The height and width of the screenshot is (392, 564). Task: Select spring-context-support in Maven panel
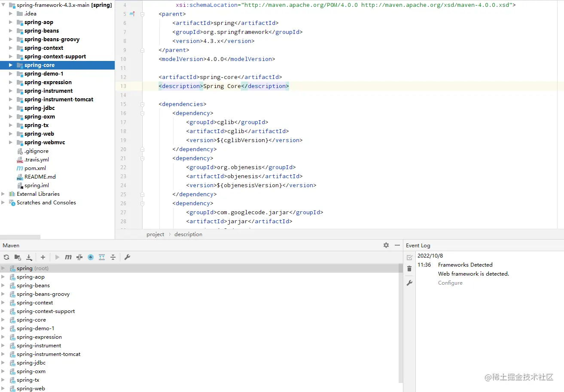(x=46, y=311)
